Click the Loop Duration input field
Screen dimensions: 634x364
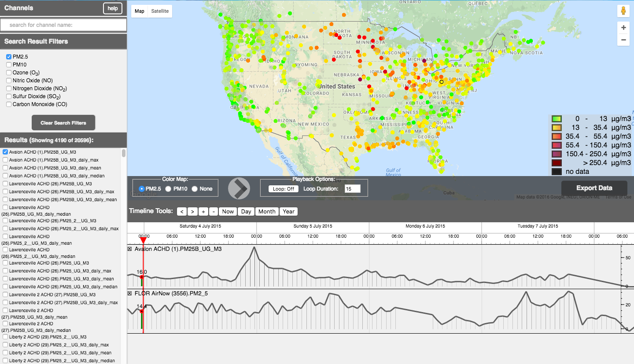pos(352,189)
